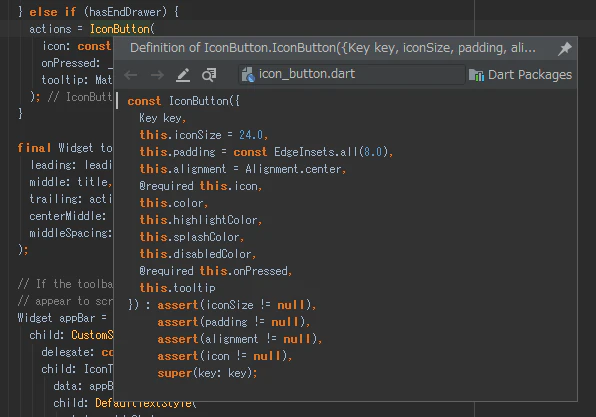Screen dimensions: 596x417
Task: Click the '@required this.icon' line
Action: point(200,186)
